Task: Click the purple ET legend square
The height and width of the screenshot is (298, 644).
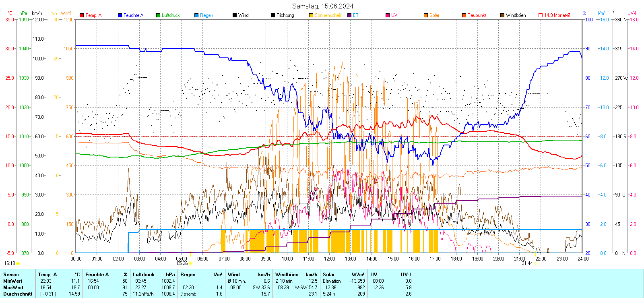Action: (349, 15)
